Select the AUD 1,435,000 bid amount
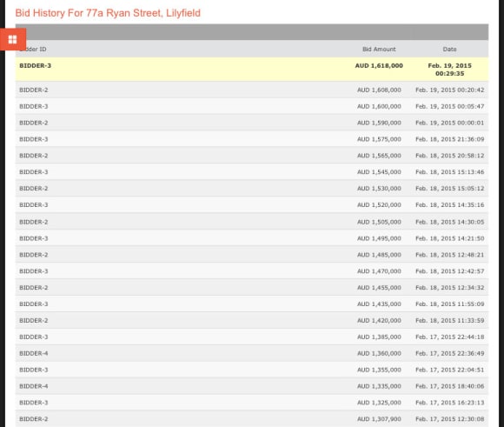This screenshot has width=504, height=427. pyautogui.click(x=379, y=304)
